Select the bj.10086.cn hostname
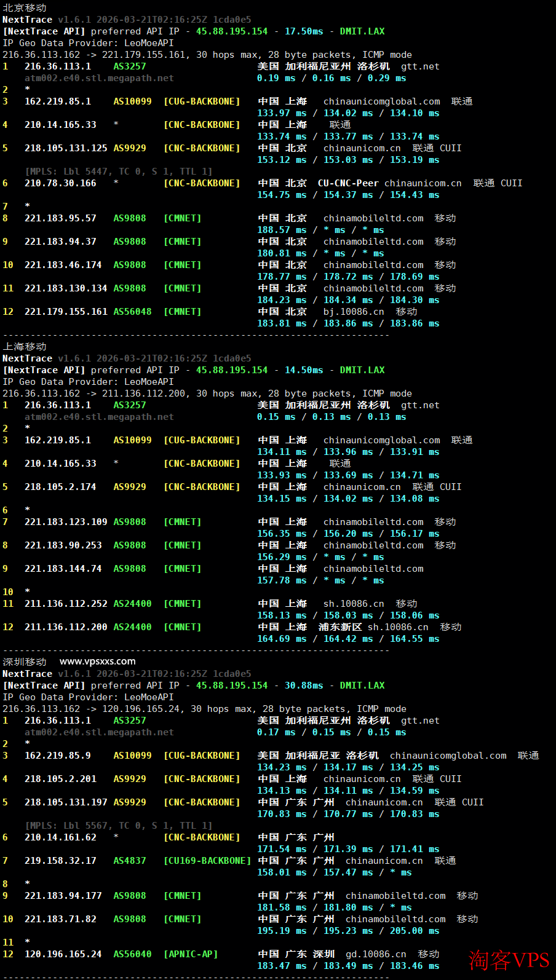The width and height of the screenshot is (556, 980). tap(354, 312)
